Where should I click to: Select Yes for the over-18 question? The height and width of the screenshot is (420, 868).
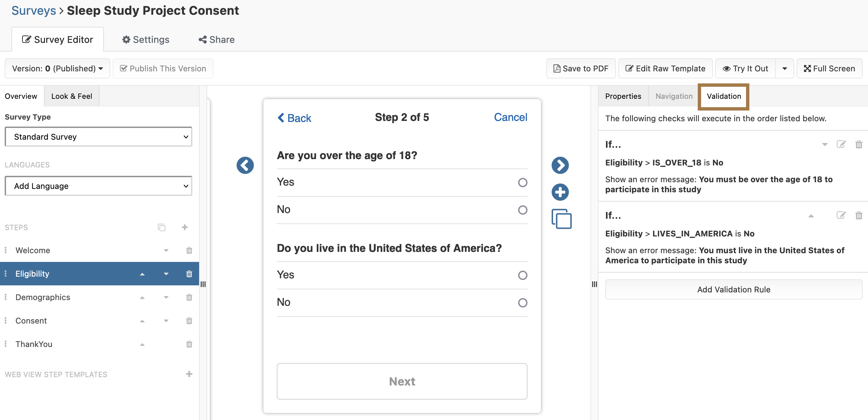pyautogui.click(x=522, y=183)
